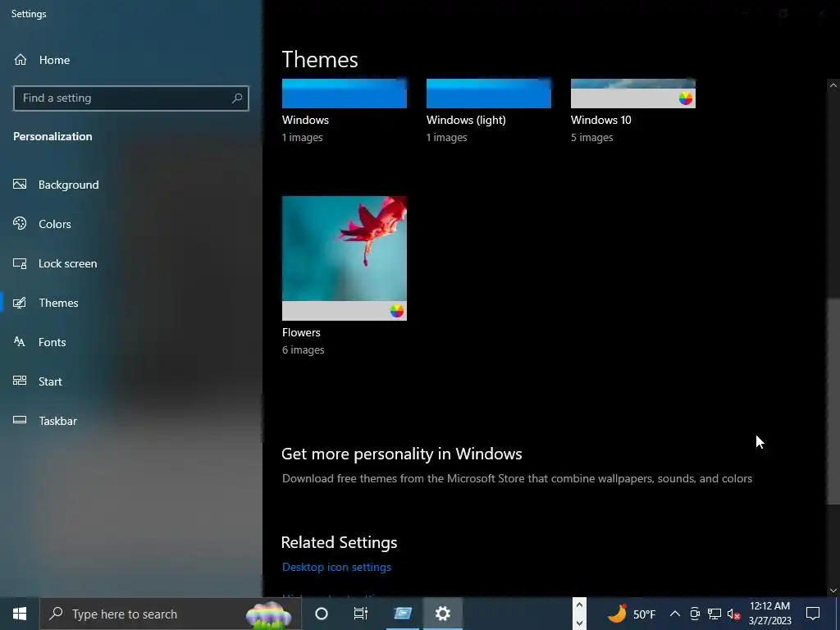Open Desktop icon settings link

(336, 567)
